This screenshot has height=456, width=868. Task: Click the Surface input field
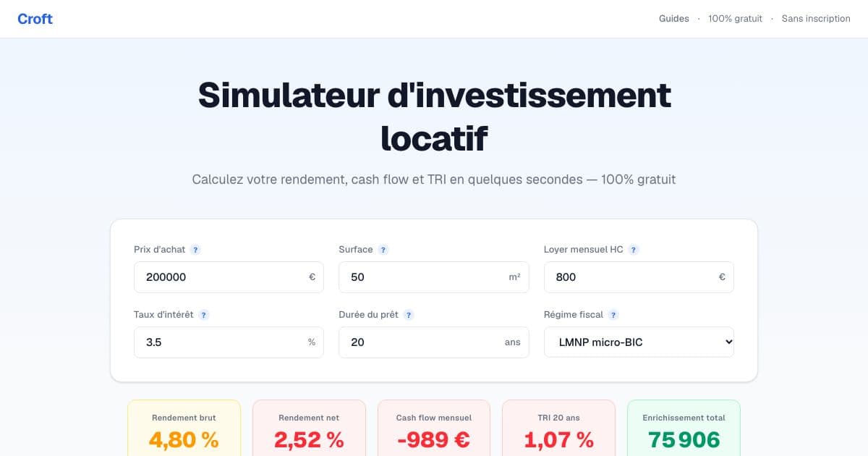(x=434, y=277)
